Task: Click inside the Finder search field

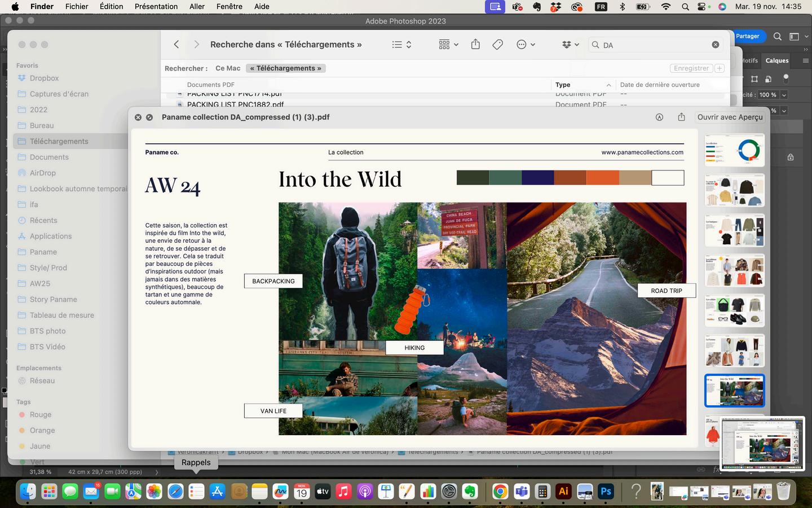Action: (x=654, y=45)
